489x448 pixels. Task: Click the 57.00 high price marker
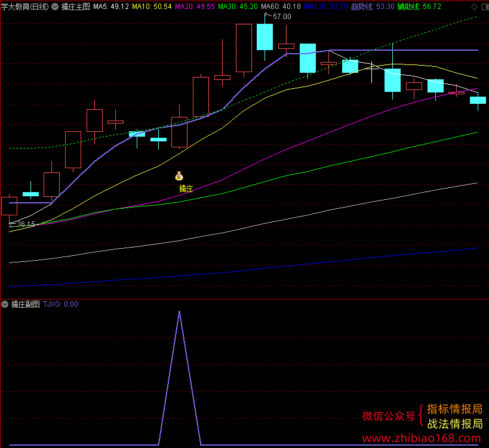coord(282,17)
